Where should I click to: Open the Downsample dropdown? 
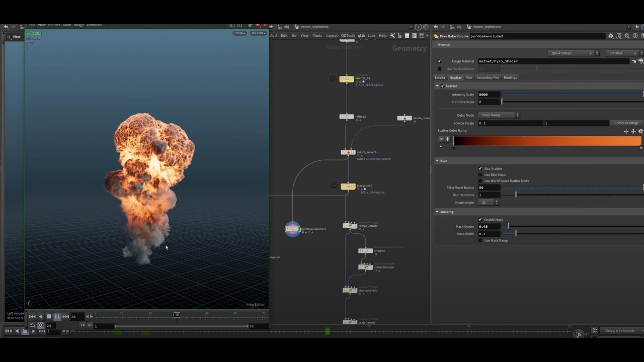[x=489, y=203]
